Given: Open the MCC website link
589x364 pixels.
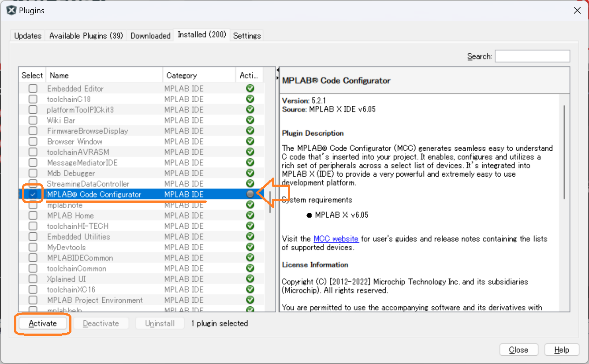Looking at the screenshot, I should (x=336, y=239).
